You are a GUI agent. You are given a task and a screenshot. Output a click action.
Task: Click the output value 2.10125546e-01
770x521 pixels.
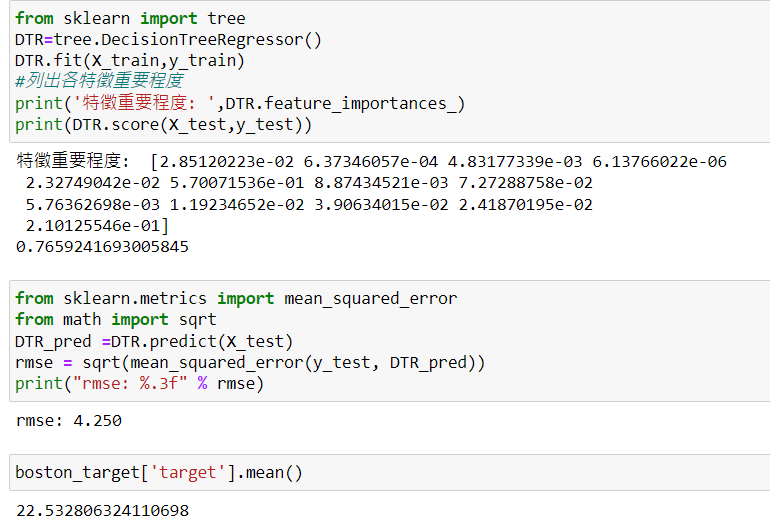(93, 225)
